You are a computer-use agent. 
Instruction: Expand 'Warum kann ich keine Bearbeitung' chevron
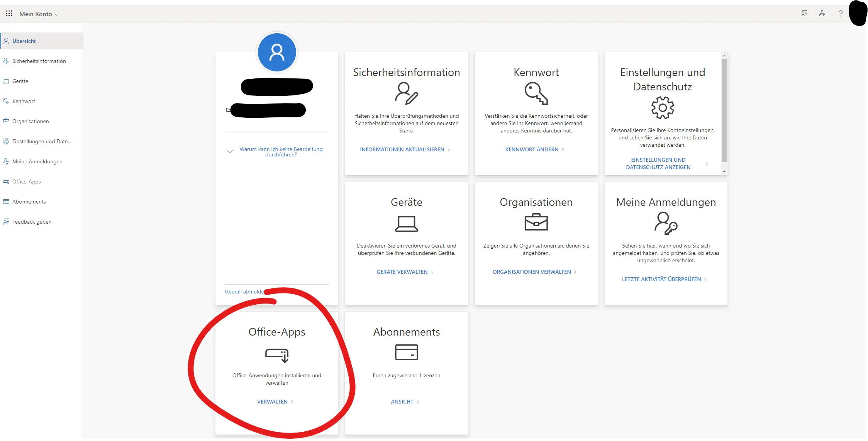[x=230, y=152]
